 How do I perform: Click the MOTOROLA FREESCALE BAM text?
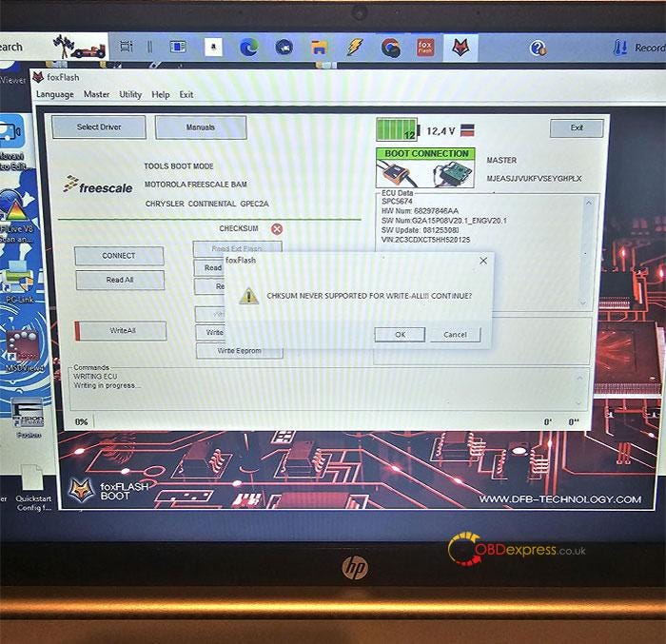[x=195, y=185]
